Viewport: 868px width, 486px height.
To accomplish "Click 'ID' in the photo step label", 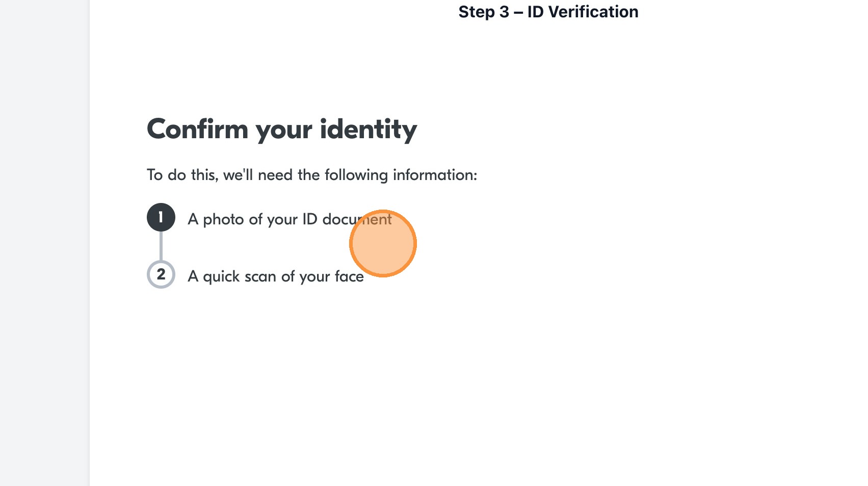I will tap(310, 219).
